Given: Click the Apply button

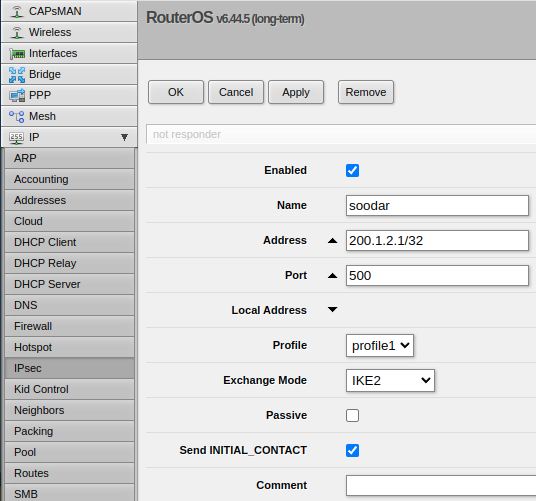Looking at the screenshot, I should click(296, 92).
